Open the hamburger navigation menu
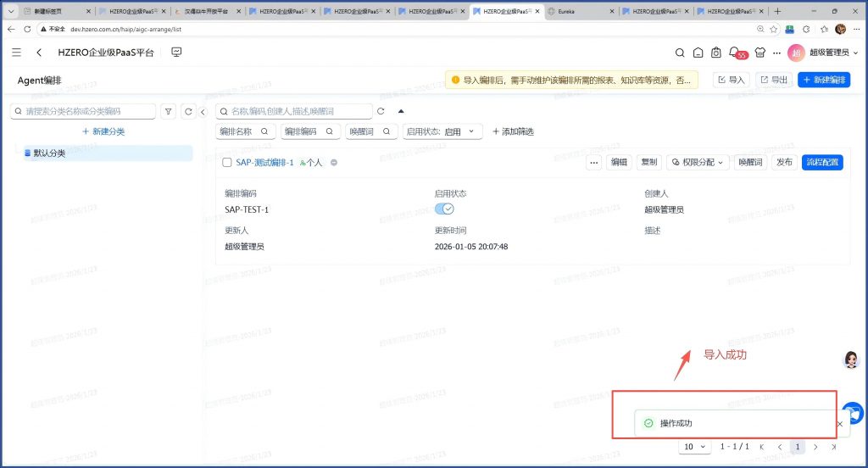868x468 pixels. click(17, 53)
